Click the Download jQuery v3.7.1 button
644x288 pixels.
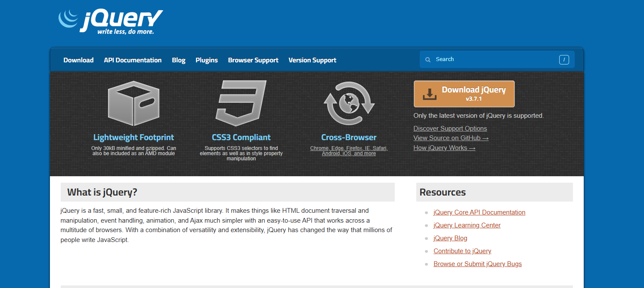(x=464, y=94)
